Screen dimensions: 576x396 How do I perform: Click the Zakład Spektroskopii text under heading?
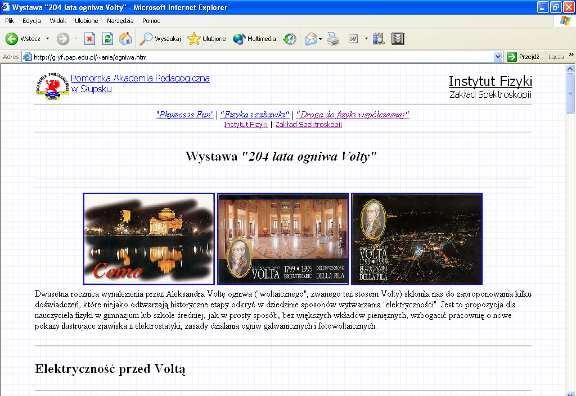[490, 94]
